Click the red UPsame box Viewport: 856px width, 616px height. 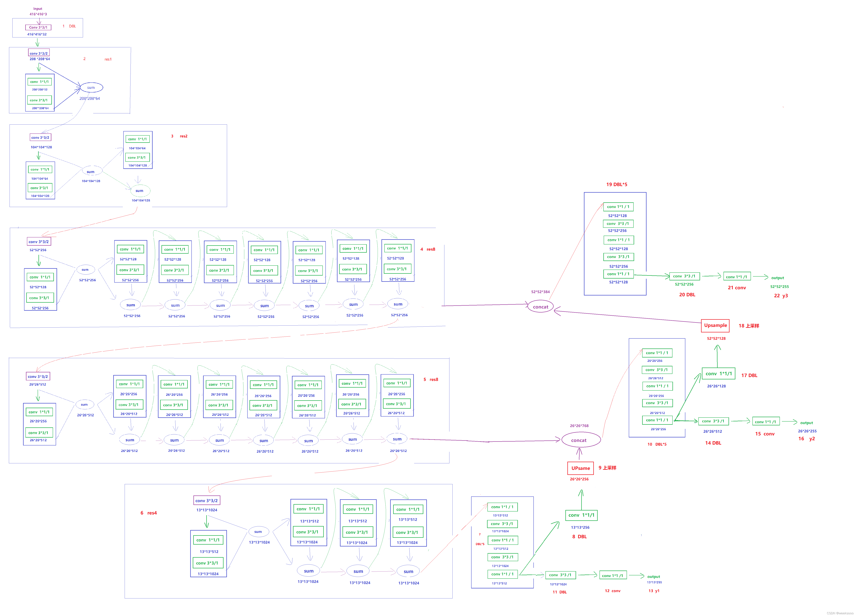coord(580,468)
